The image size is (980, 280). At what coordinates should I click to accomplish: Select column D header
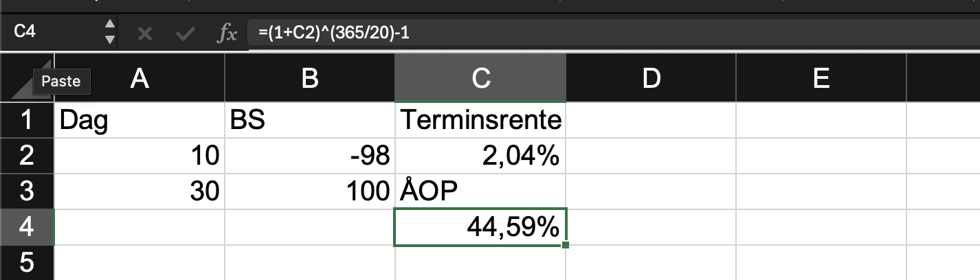coord(650,79)
